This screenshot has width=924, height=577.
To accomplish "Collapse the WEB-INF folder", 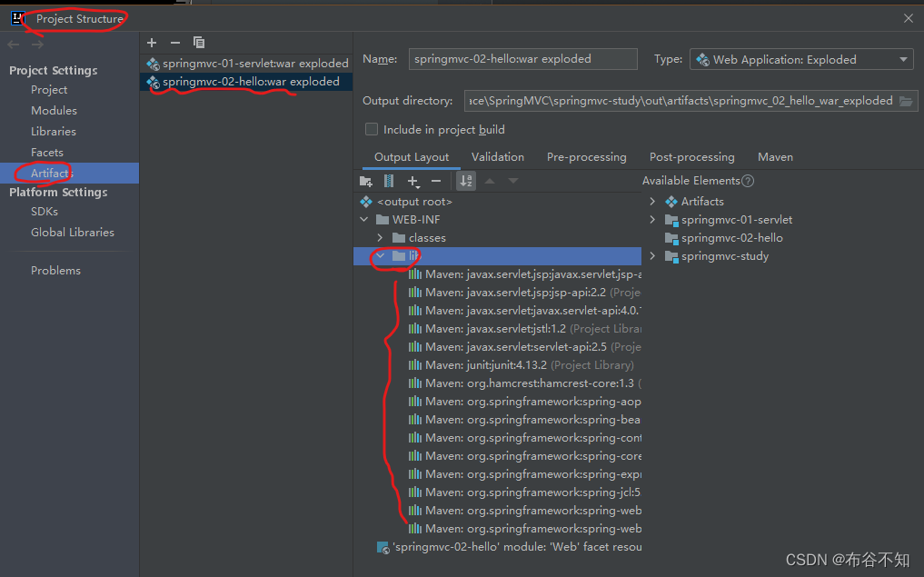I will click(364, 219).
